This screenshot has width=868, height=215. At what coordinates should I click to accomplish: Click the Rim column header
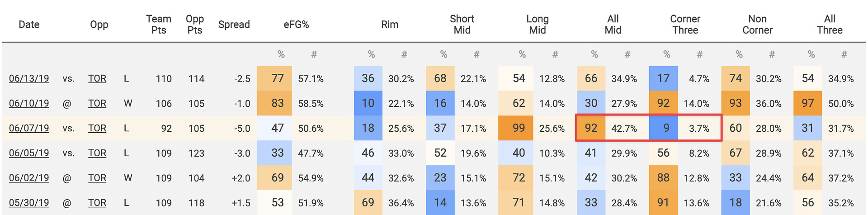coord(390,24)
